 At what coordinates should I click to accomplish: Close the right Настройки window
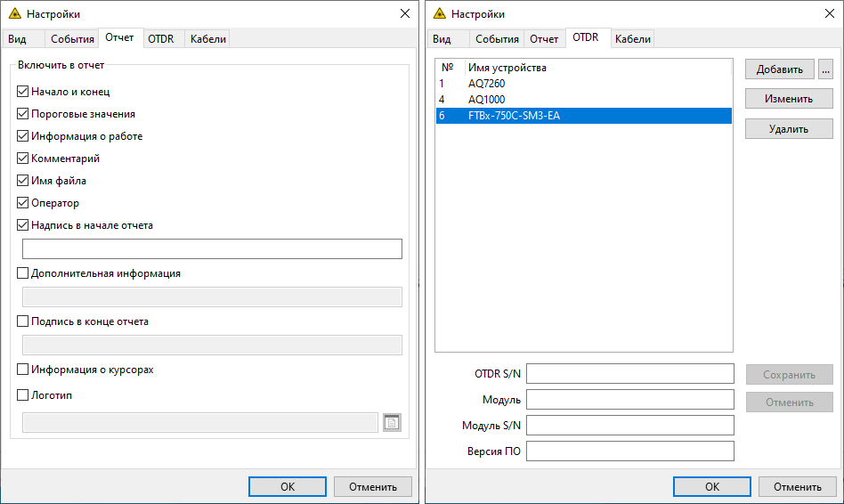830,13
